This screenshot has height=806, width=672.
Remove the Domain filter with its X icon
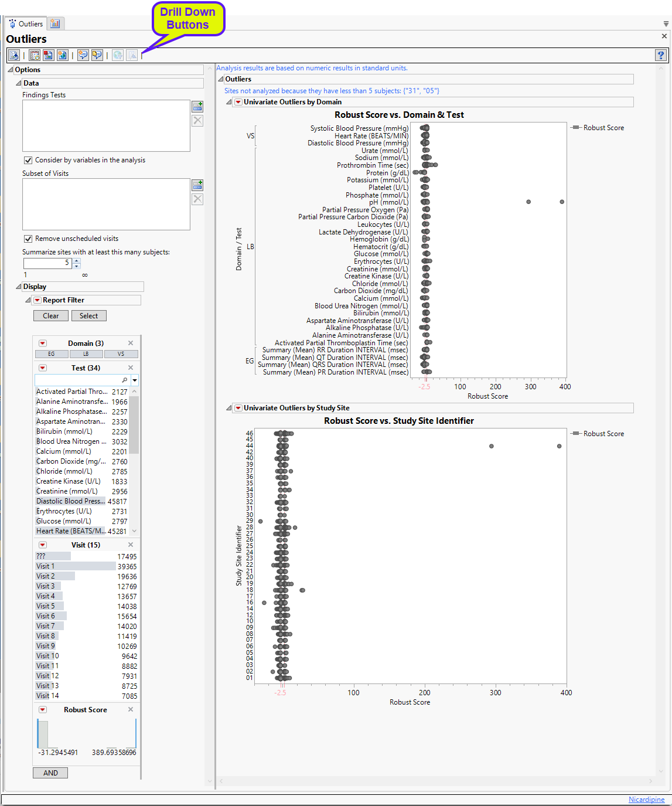coord(131,343)
